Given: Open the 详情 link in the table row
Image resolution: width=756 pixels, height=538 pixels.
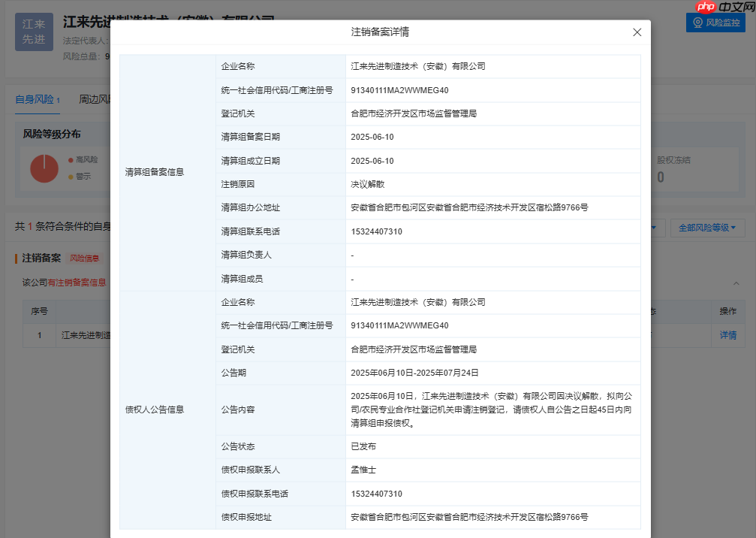Looking at the screenshot, I should pyautogui.click(x=728, y=335).
